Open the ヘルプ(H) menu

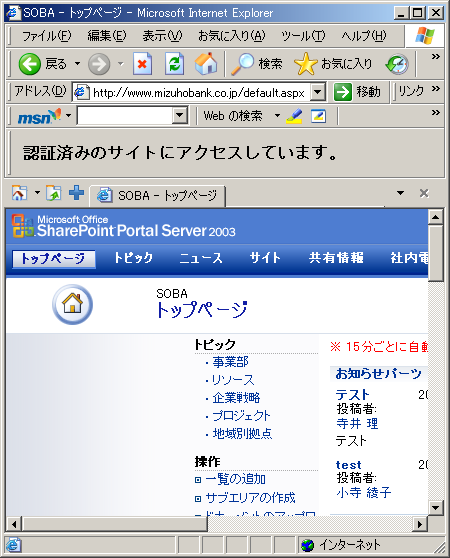coord(364,36)
